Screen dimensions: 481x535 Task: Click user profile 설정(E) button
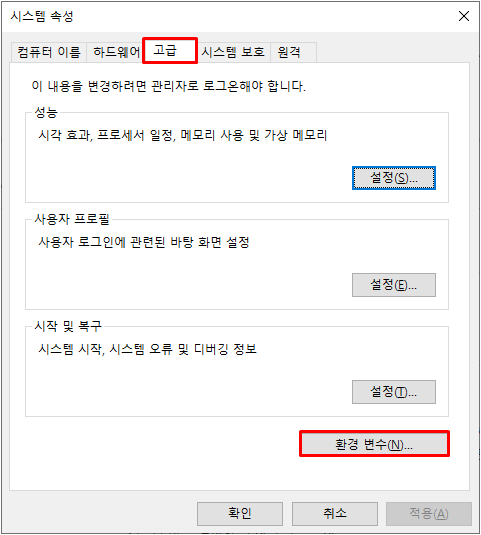[x=394, y=285]
